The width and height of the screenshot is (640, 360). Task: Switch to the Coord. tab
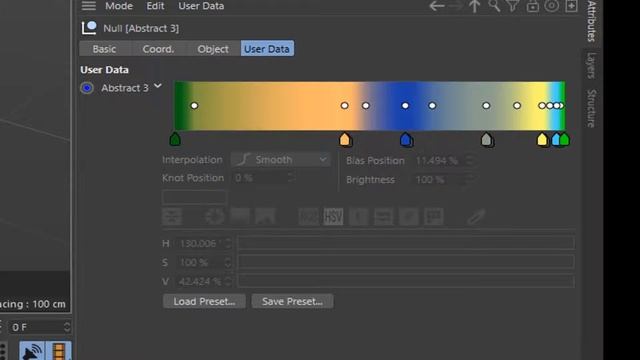click(x=158, y=49)
